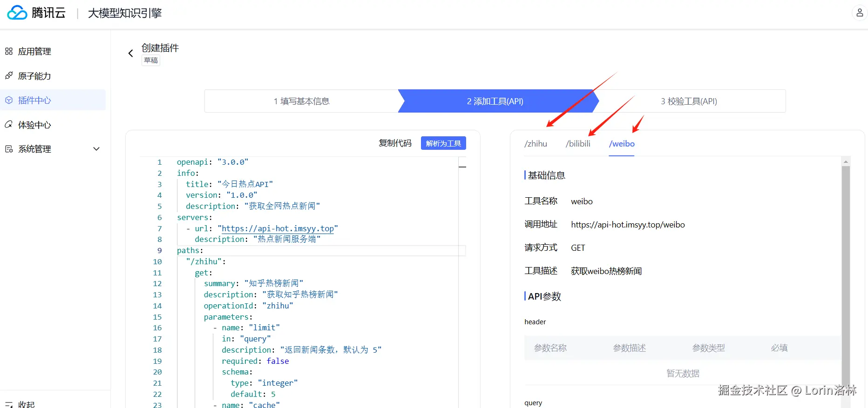Click code line 9 "paths:"
Screen dimensions: 868x408
coord(190,250)
